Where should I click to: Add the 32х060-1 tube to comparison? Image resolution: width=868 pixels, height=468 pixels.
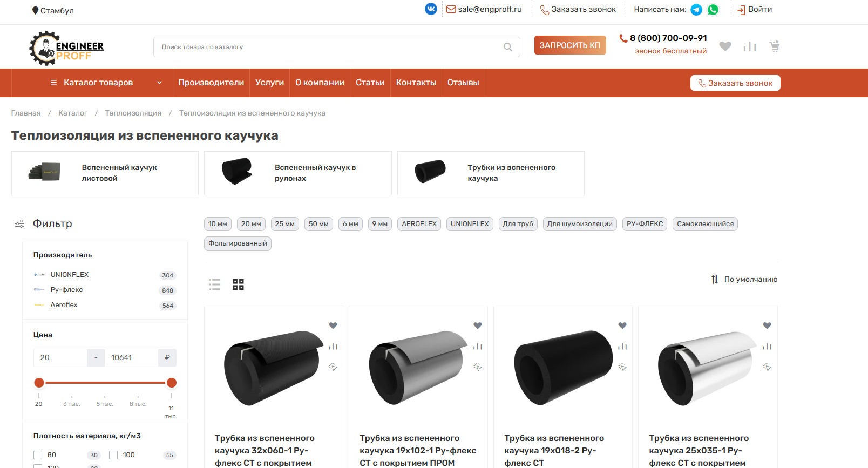point(333,346)
